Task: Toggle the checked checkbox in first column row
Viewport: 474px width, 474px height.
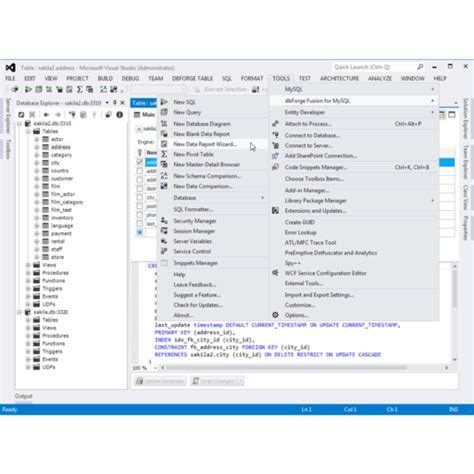Action: tap(140, 162)
